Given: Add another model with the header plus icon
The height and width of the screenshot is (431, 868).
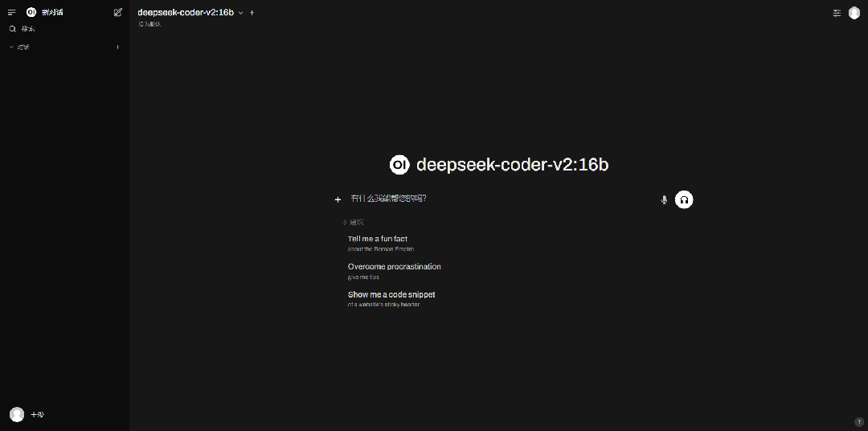Looking at the screenshot, I should point(252,13).
